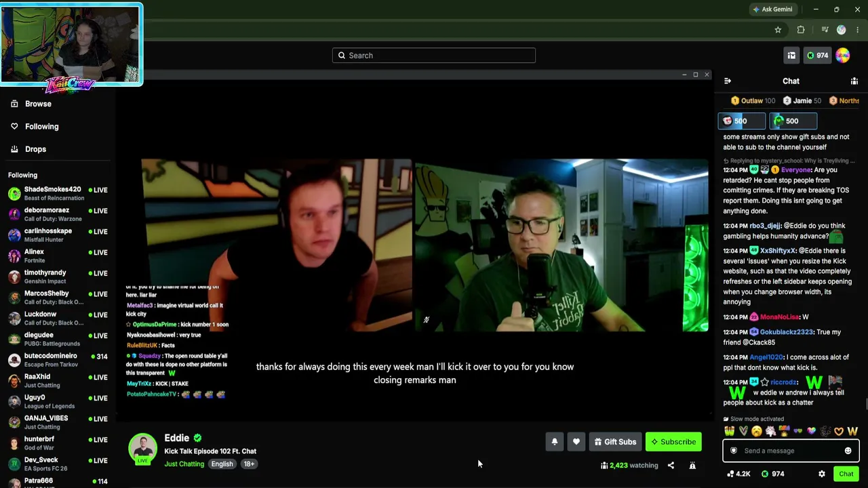
Task: Open RaaXhid's Just Chatting channel
Action: tap(58, 381)
